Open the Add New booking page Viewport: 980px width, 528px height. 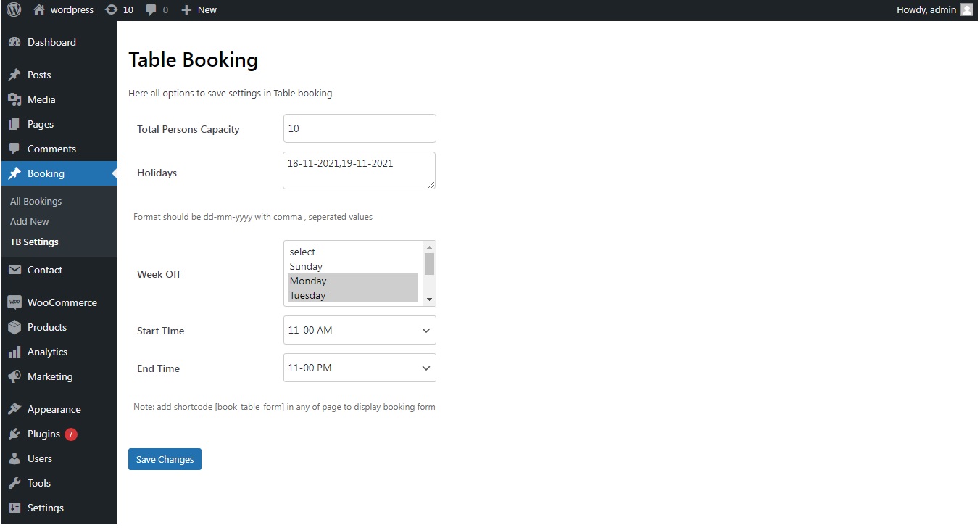pyautogui.click(x=29, y=221)
